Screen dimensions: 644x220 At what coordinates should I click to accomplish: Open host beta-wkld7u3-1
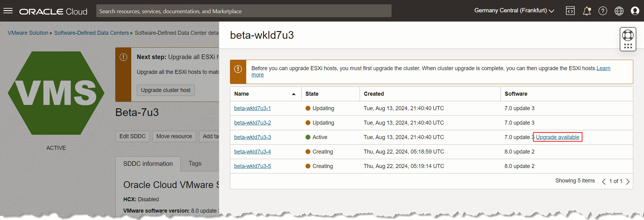click(252, 108)
